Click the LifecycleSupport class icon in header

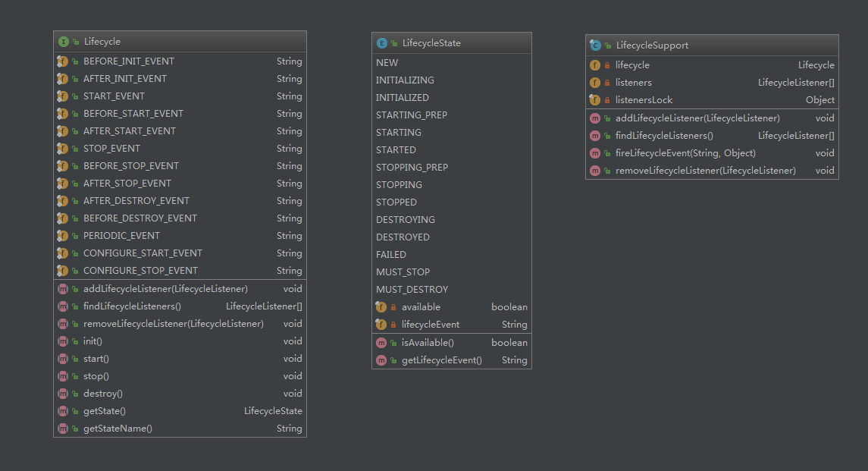coord(595,46)
